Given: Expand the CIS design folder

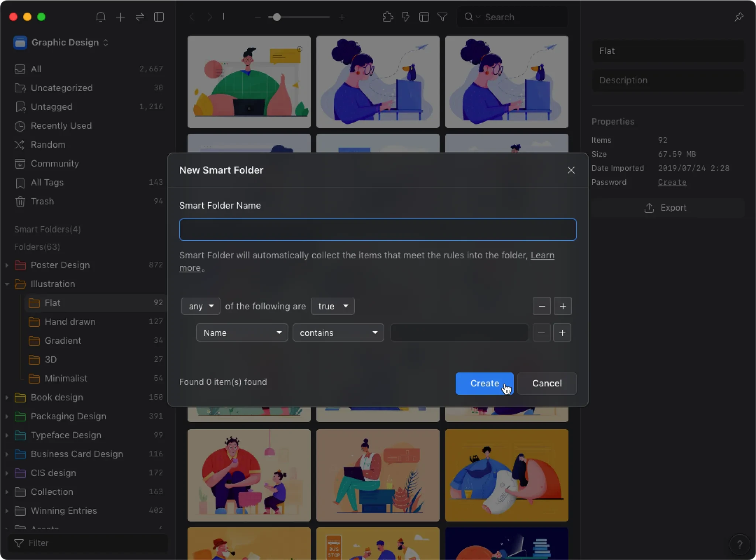Looking at the screenshot, I should [x=7, y=473].
